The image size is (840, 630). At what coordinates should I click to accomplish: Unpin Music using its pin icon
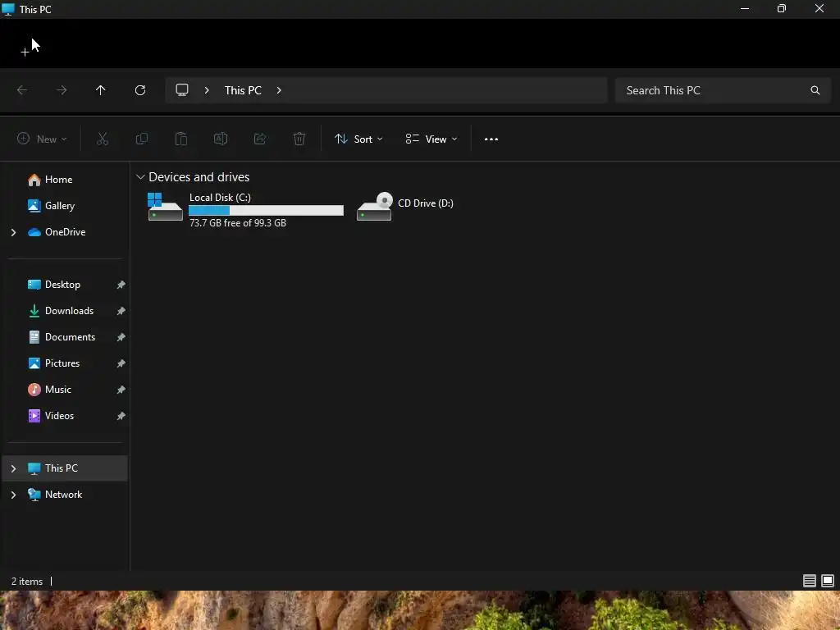[x=121, y=390]
